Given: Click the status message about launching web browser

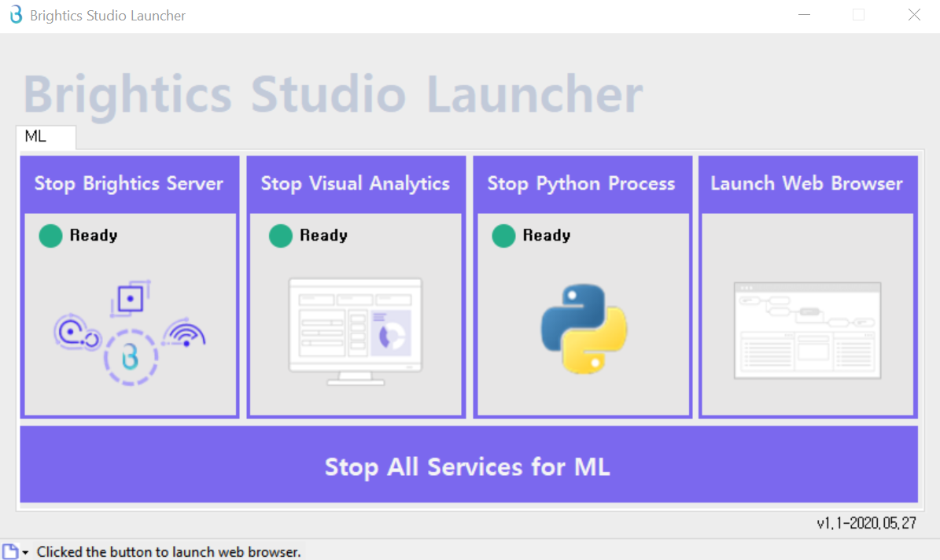Looking at the screenshot, I should pos(169,551).
